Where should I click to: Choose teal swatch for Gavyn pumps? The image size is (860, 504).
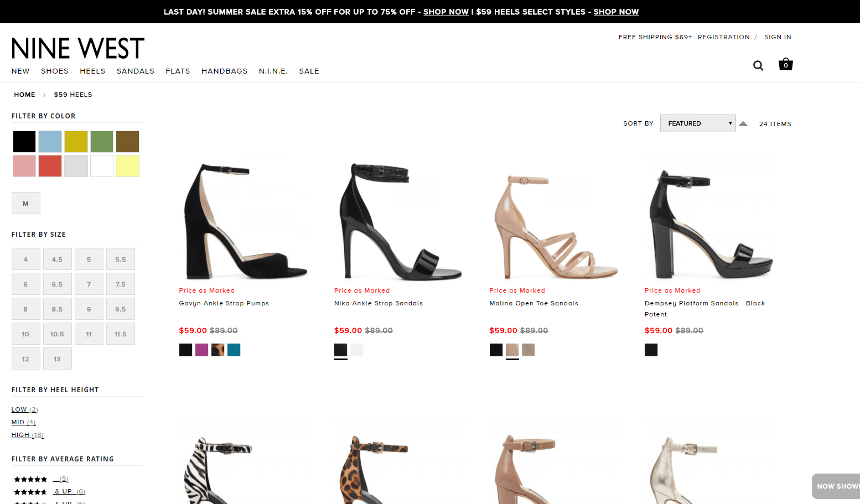coord(234,350)
